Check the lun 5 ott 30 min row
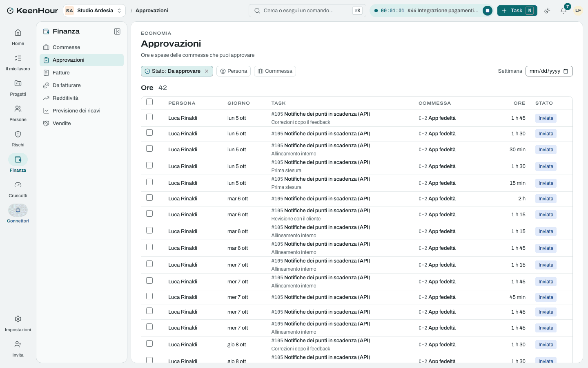The width and height of the screenshot is (588, 368). (x=149, y=148)
